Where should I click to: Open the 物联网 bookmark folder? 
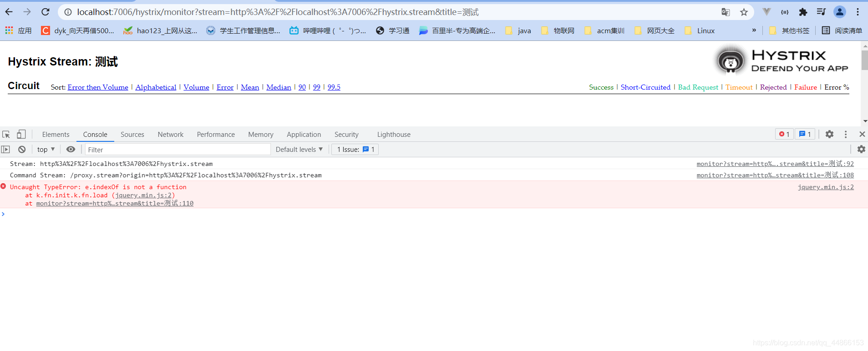click(x=558, y=30)
